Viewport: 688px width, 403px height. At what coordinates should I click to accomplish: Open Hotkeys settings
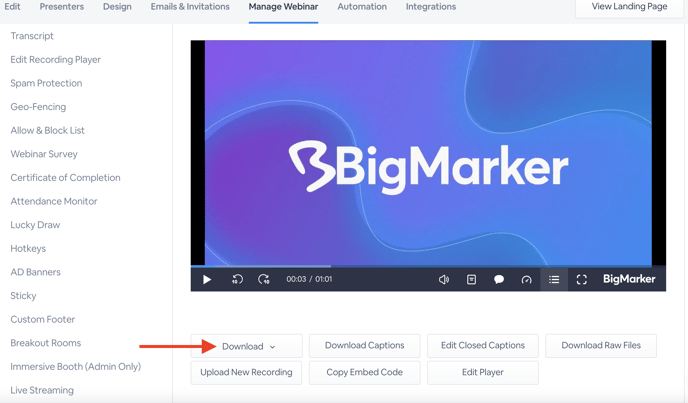point(28,249)
